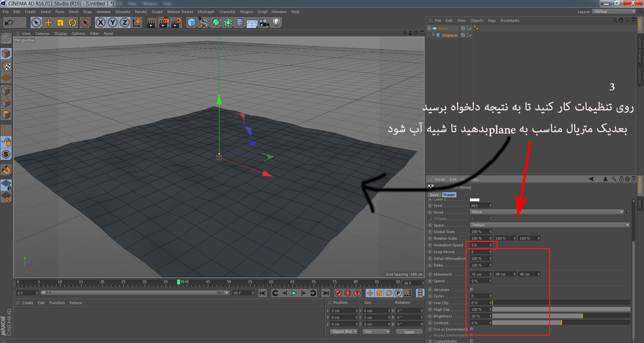Open the Simulate menu
Image resolution: width=644 pixels, height=343 pixels.
[123, 12]
